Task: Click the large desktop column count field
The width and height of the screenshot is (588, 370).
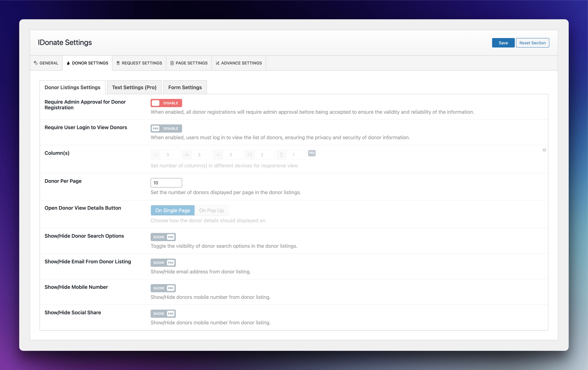Action: tap(170, 155)
